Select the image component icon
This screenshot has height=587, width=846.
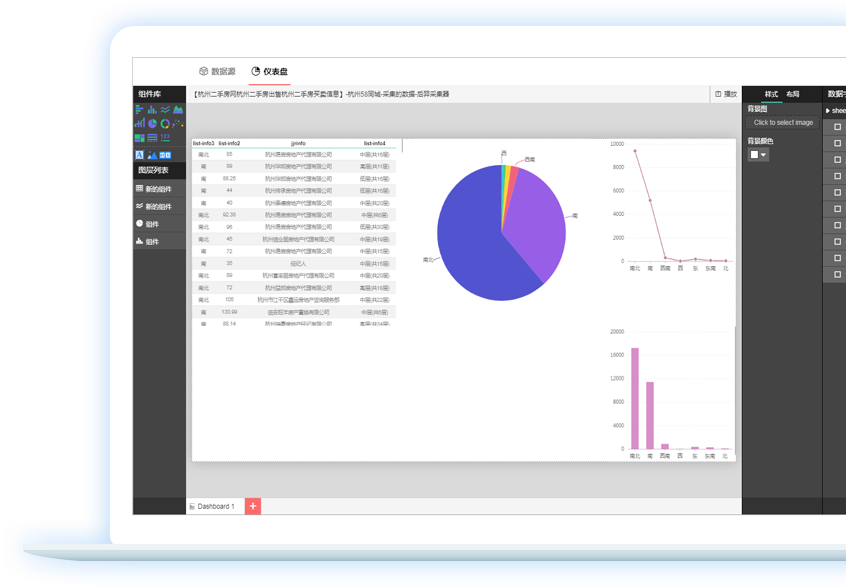point(152,155)
